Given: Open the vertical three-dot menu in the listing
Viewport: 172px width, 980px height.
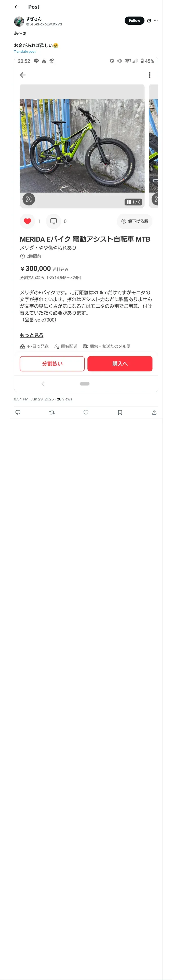Looking at the screenshot, I should pos(150,75).
